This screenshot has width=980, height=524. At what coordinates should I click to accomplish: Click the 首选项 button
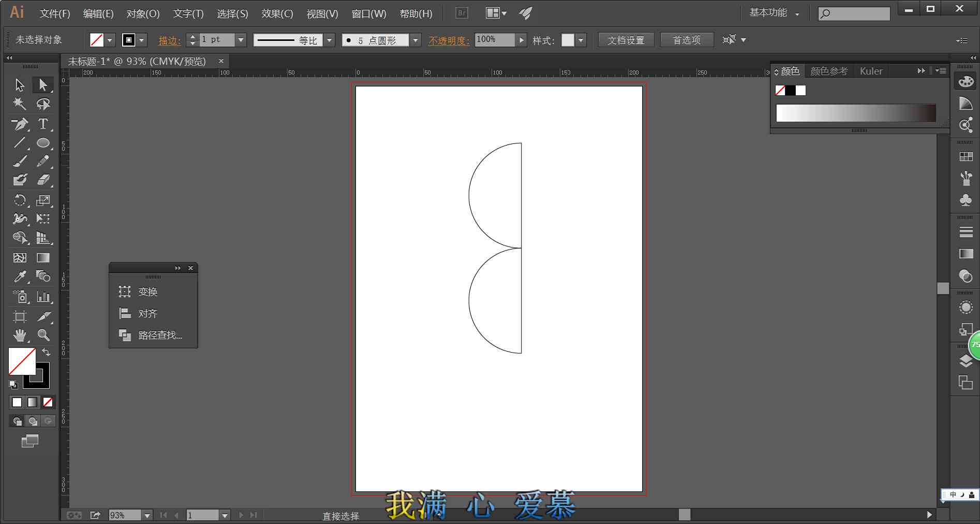(x=687, y=40)
